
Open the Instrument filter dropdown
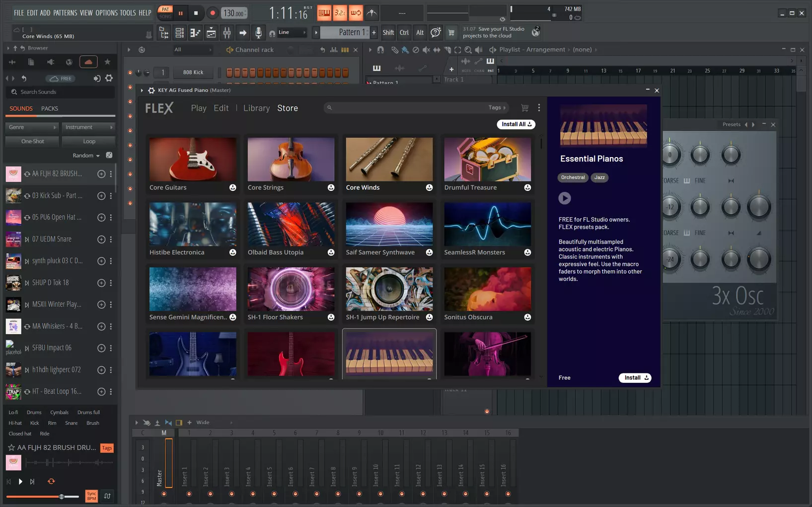88,127
